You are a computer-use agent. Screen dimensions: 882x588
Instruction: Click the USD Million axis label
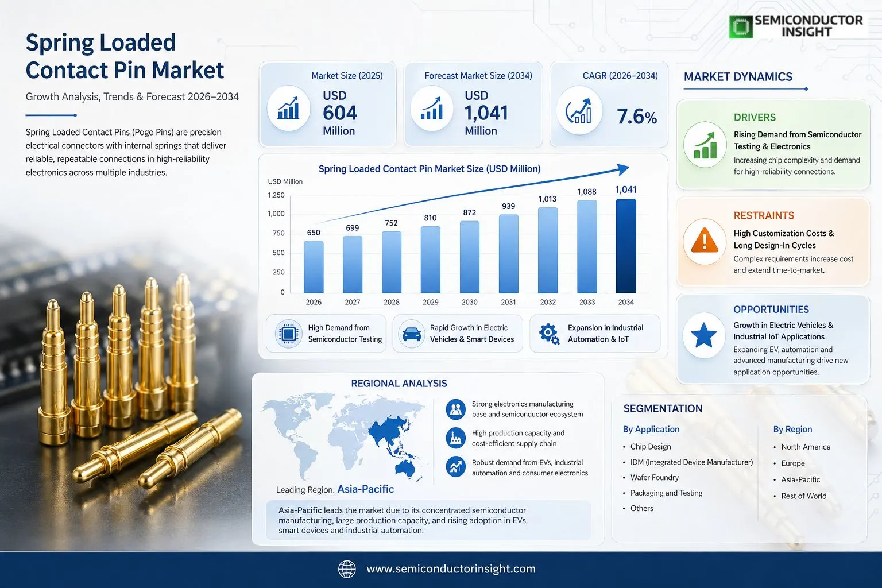point(285,181)
